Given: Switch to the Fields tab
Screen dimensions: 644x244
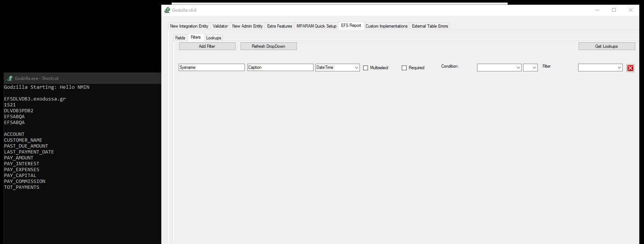Looking at the screenshot, I should pos(180,38).
